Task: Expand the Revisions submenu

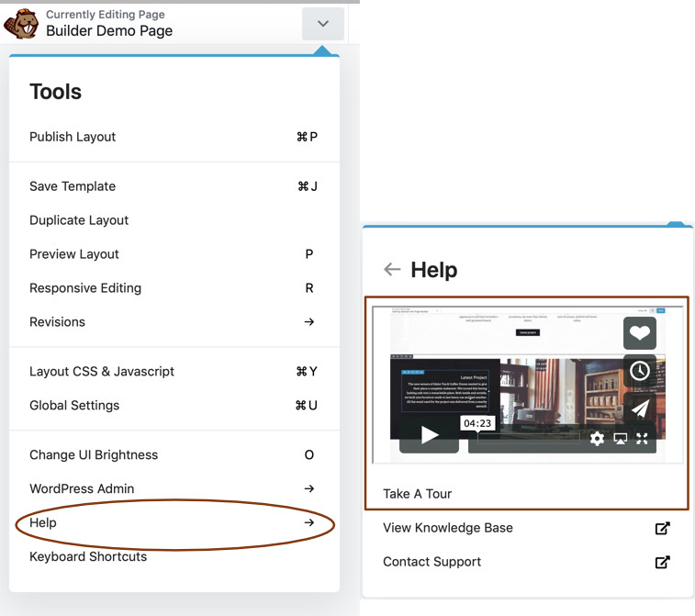Action: (308, 322)
